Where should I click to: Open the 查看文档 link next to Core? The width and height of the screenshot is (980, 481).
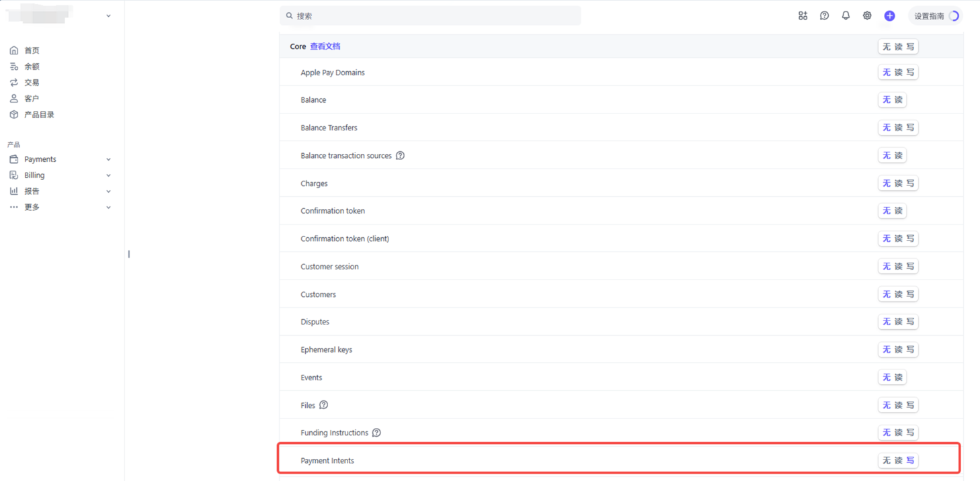325,46
